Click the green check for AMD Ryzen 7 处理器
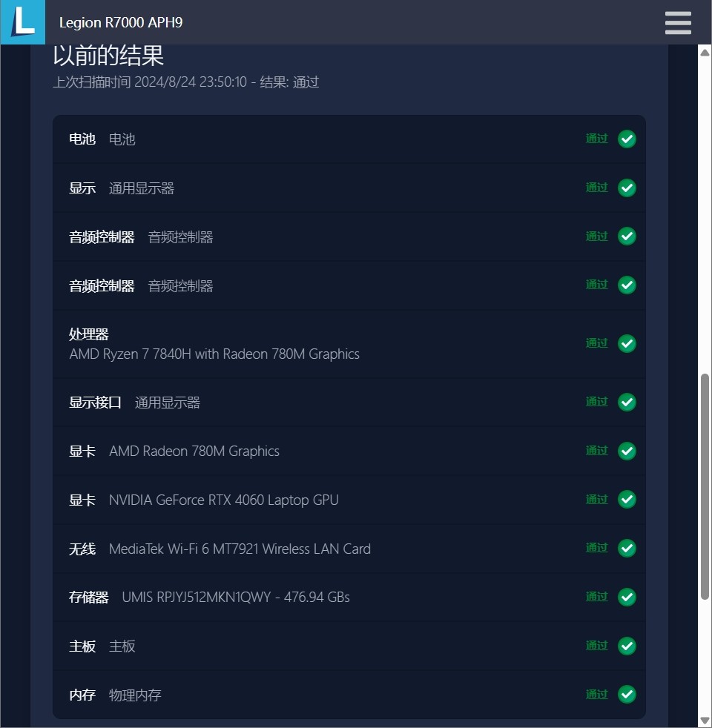Screen dimensions: 712x728 pos(627,343)
